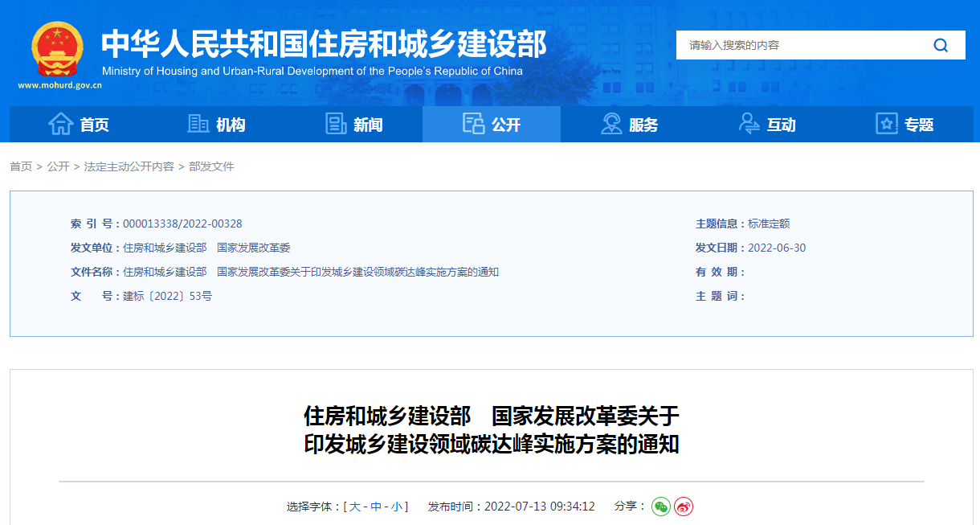Click the 新闻 newspaper icon
980x525 pixels.
click(x=336, y=124)
